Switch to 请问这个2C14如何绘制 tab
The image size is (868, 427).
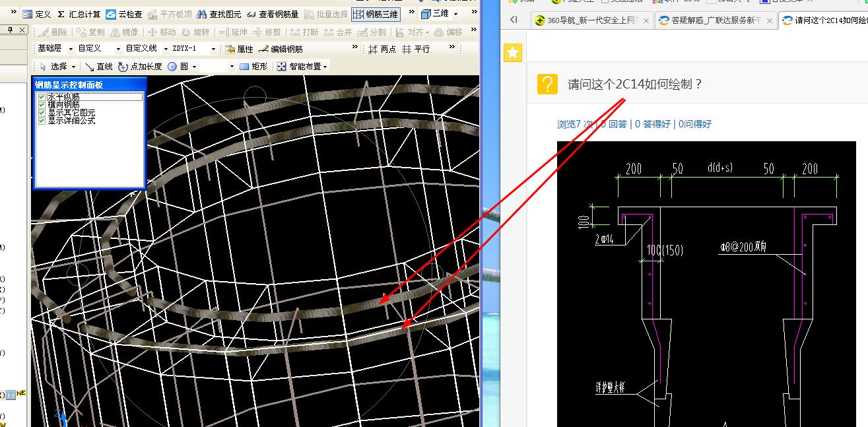[x=824, y=20]
